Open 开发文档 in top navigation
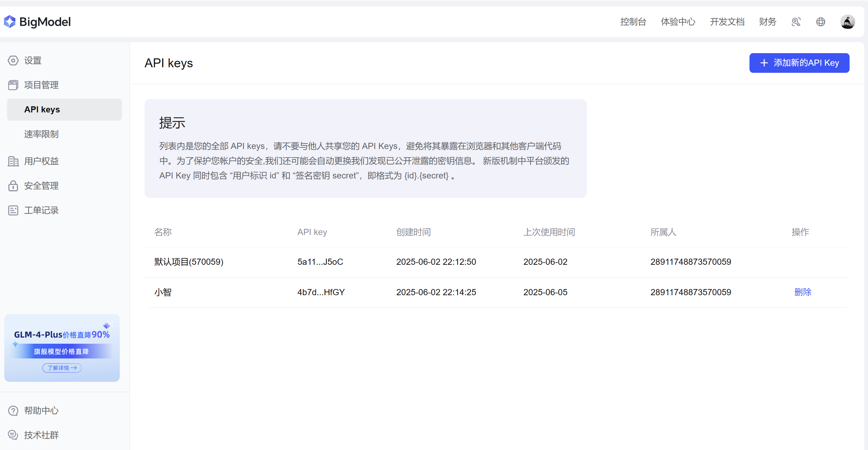868x450 pixels. coord(727,22)
